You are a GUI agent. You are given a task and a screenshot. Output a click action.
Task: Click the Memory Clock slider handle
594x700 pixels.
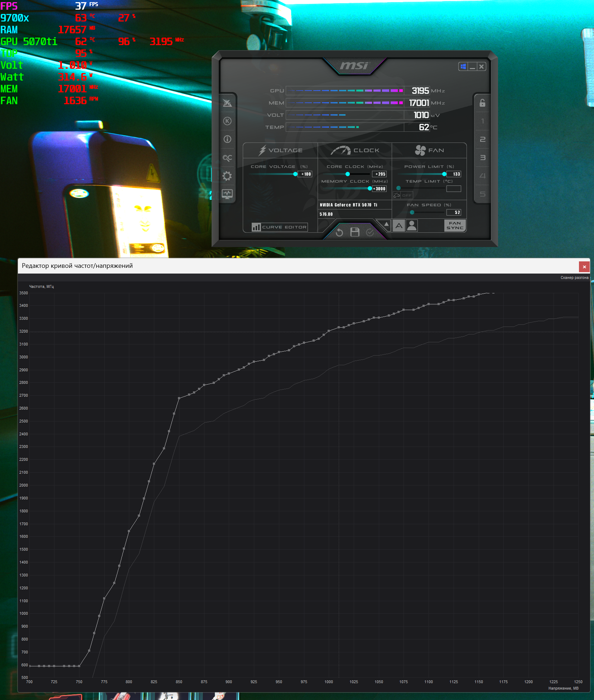point(370,188)
